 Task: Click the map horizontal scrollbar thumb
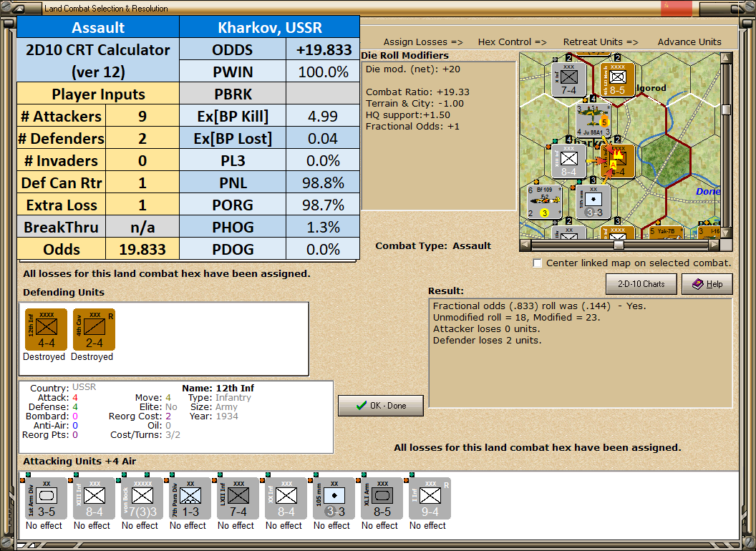click(619, 245)
